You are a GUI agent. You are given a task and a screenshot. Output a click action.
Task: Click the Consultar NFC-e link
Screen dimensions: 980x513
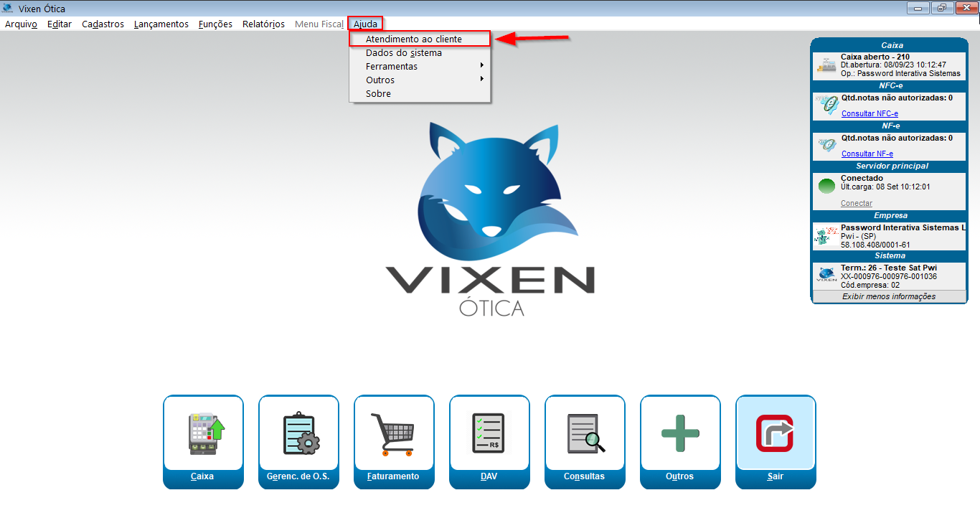click(x=870, y=113)
